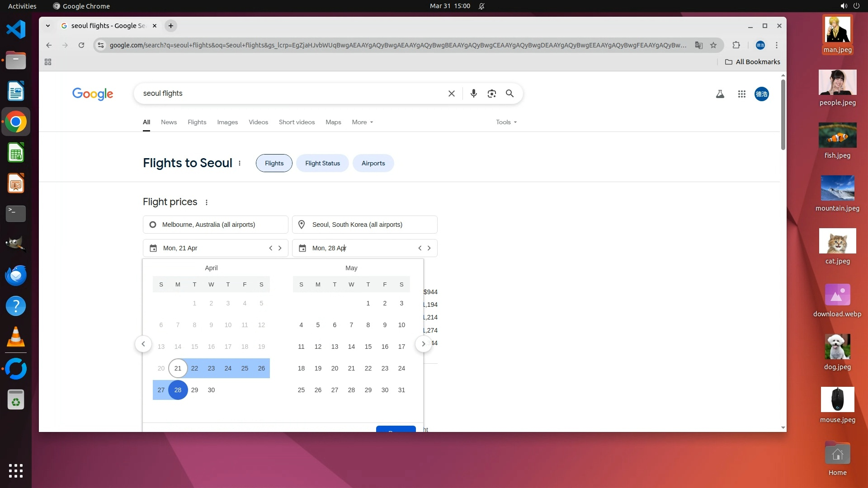Expand the More search filters dropdown
This screenshot has height=488, width=868.
pos(362,122)
